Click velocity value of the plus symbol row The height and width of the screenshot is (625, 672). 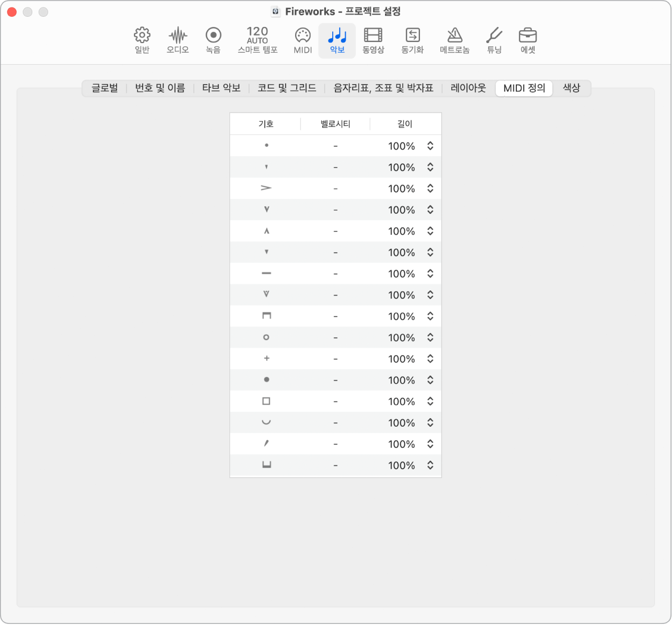click(335, 359)
